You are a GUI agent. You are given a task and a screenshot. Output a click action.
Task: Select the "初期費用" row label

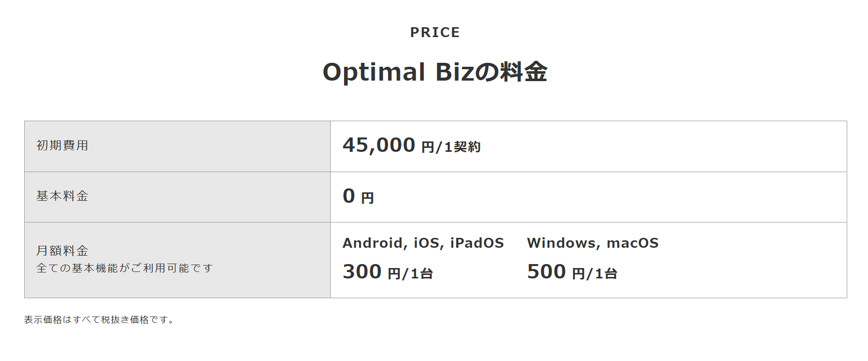(62, 145)
